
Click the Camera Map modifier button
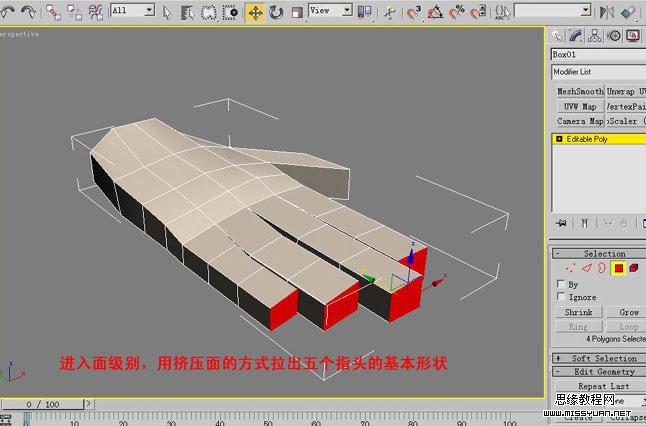580,121
